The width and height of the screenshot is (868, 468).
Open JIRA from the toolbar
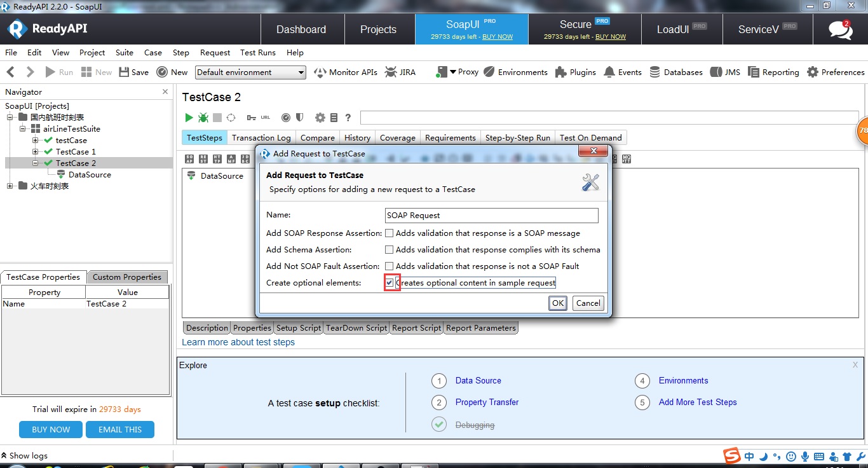[400, 72]
